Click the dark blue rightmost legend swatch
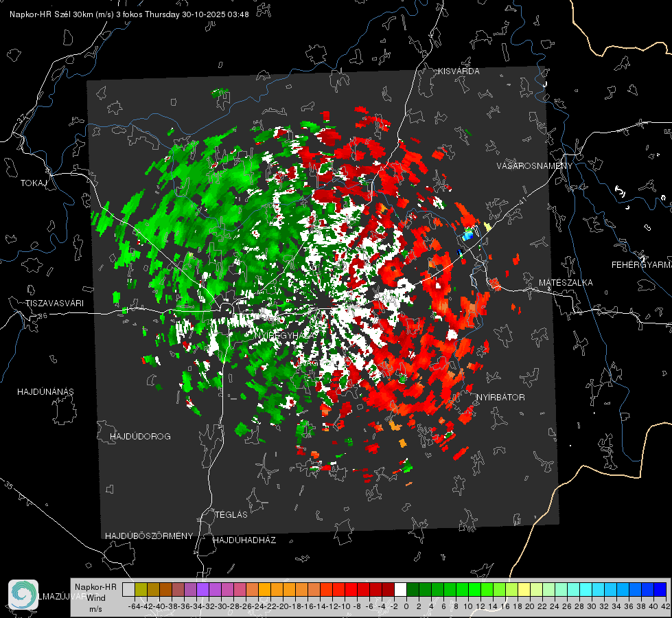The width and height of the screenshot is (672, 618). (660, 589)
